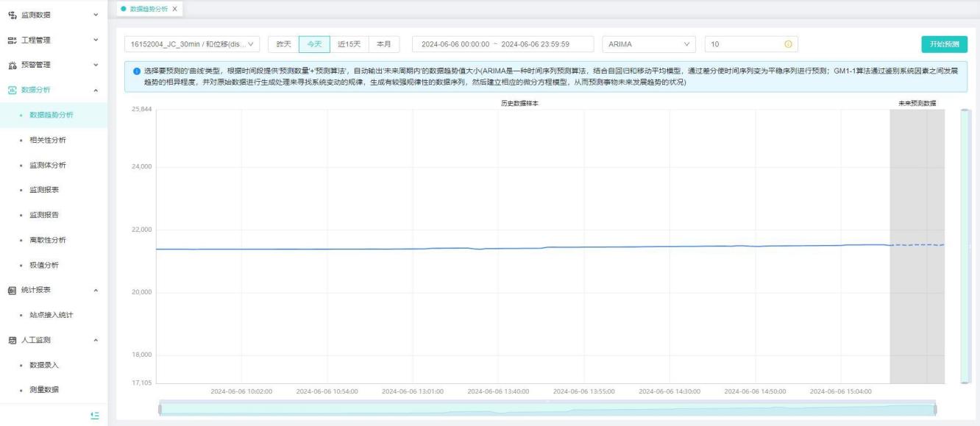Click the 开始预测 button

coord(944,45)
